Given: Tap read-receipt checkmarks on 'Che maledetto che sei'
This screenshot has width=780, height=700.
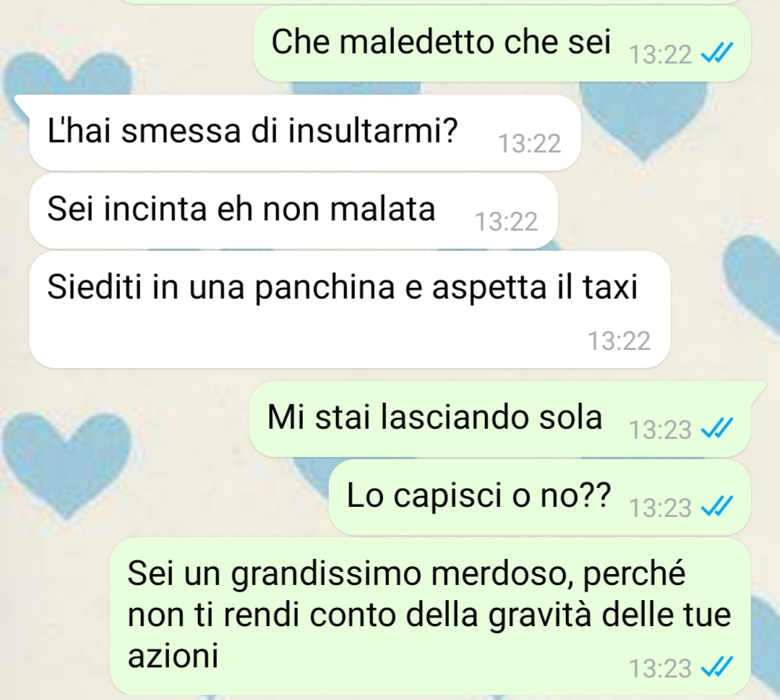Looking at the screenshot, I should tap(716, 53).
